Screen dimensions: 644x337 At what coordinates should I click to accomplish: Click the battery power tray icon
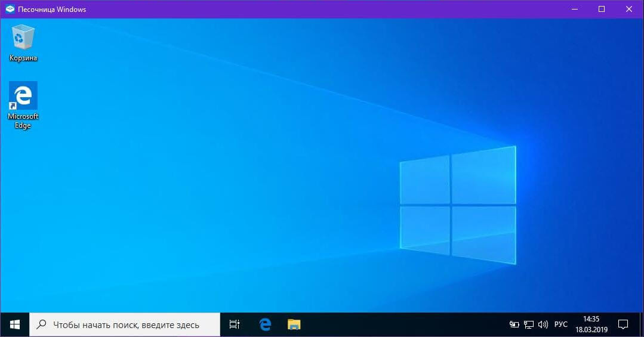514,324
